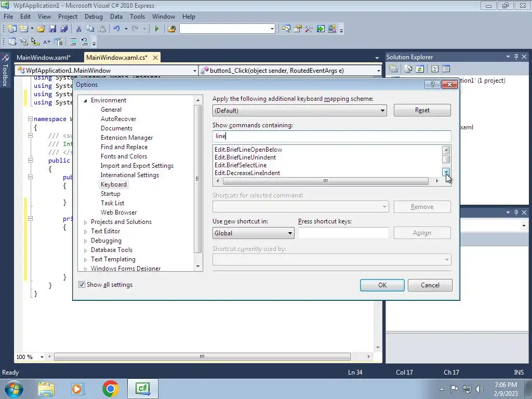Click the Properties Window toolbar icon
The image size is (532, 399).
[x=298, y=29]
